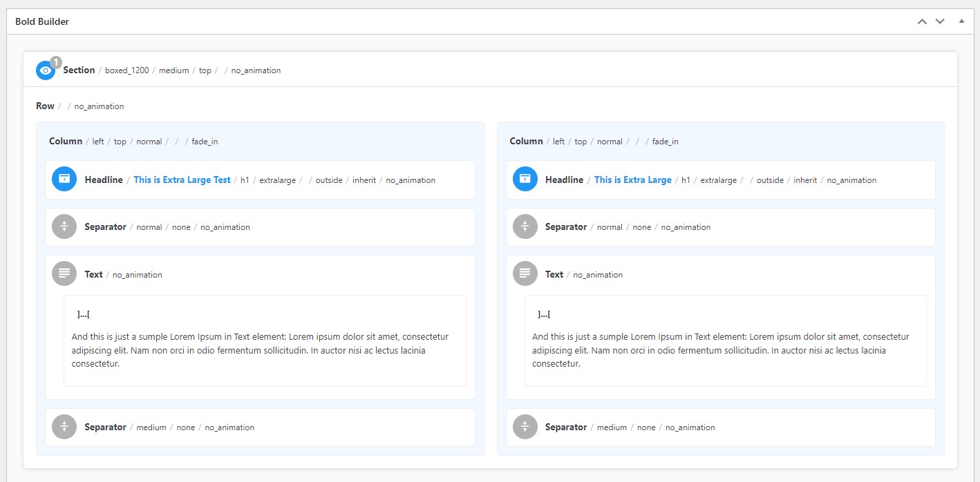The width and height of the screenshot is (980, 482).
Task: Click right Text element label
Action: pos(554,274)
